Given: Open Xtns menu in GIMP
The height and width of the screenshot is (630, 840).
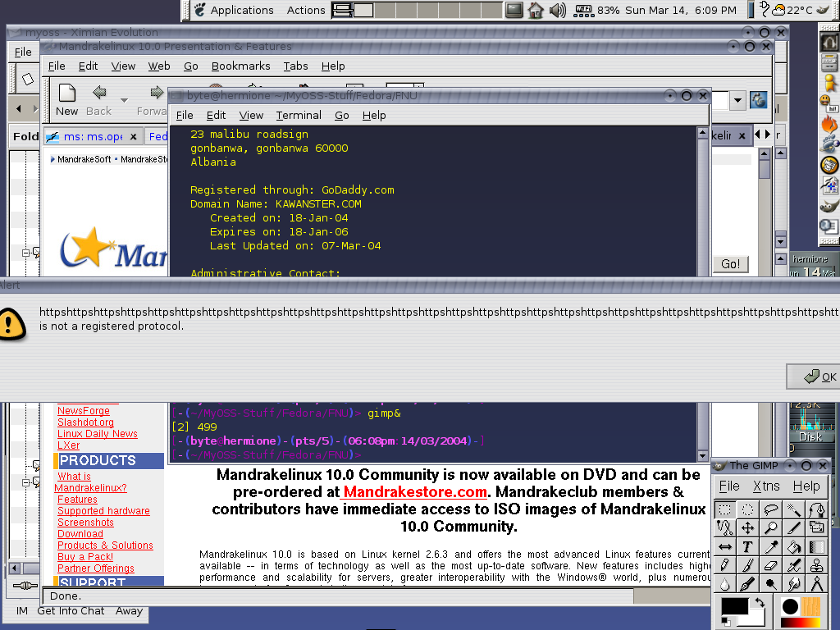Looking at the screenshot, I should (766, 486).
